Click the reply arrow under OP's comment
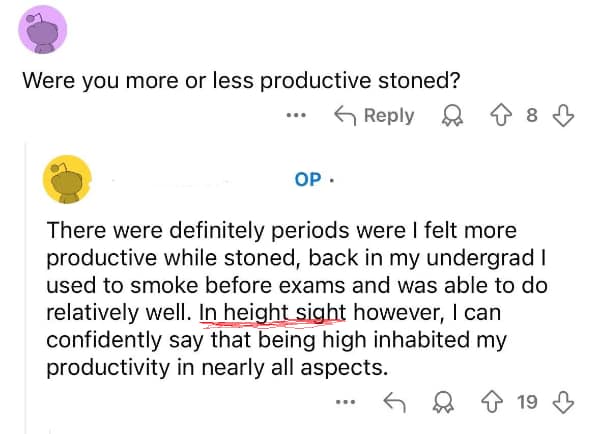The height and width of the screenshot is (434, 600). click(x=394, y=402)
